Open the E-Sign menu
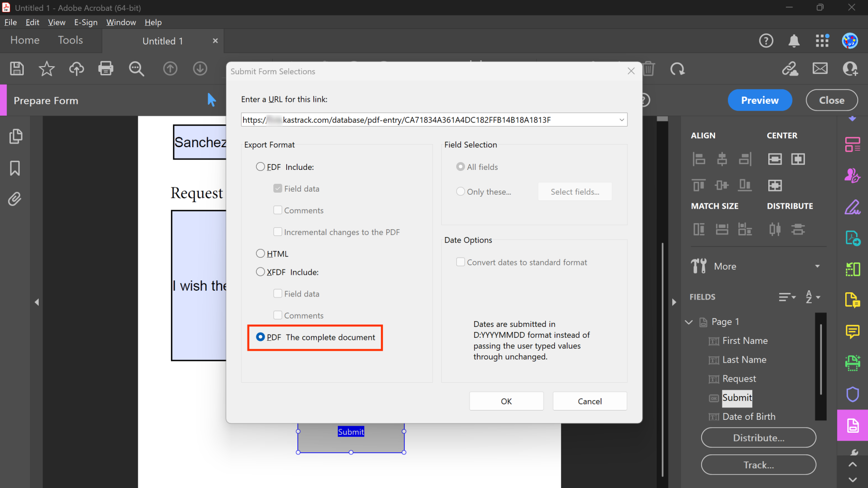 click(x=86, y=22)
